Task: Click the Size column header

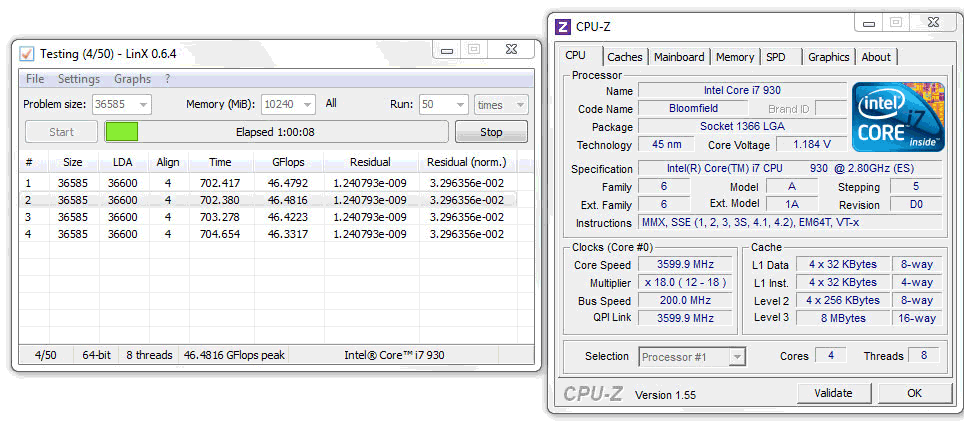Action: tap(73, 162)
